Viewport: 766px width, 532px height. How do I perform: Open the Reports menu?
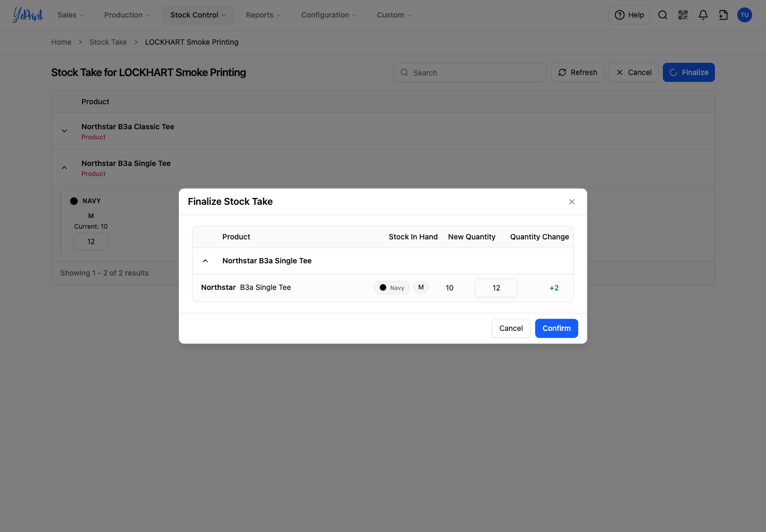click(263, 15)
